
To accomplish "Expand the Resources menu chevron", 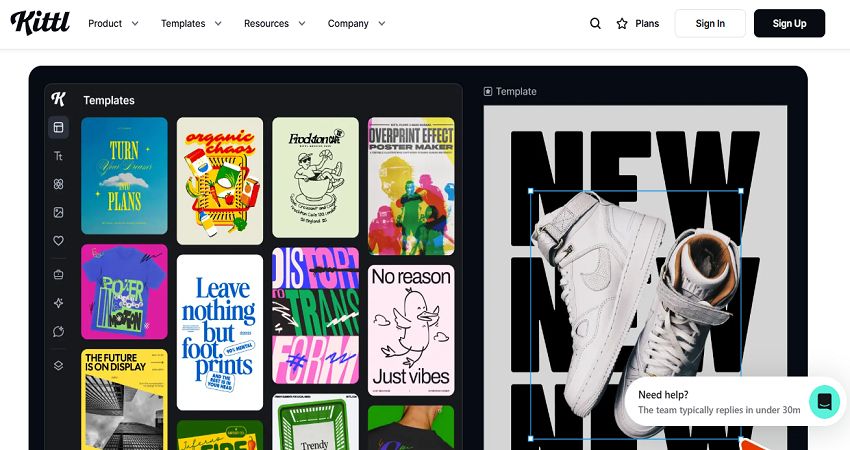I will pos(302,23).
